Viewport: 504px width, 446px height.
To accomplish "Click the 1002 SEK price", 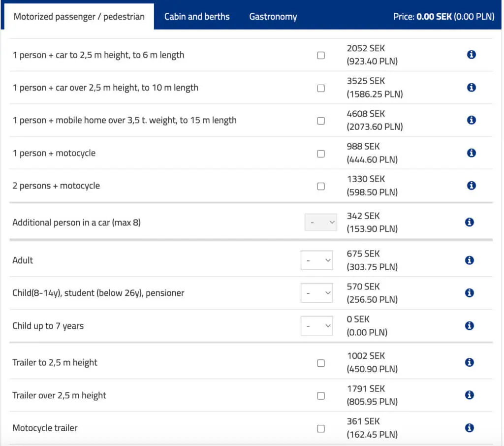I will click(x=366, y=356).
